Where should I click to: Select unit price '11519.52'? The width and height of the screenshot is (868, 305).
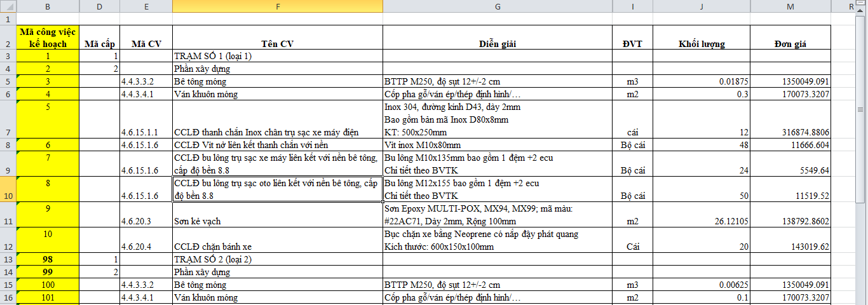790,189
